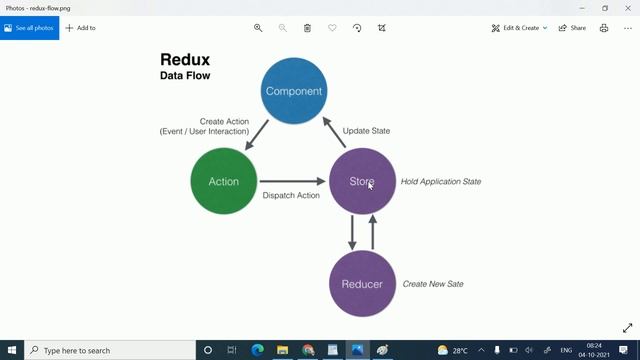Image resolution: width=640 pixels, height=360 pixels.
Task: Open clock and calendar flyout
Action: [594, 350]
